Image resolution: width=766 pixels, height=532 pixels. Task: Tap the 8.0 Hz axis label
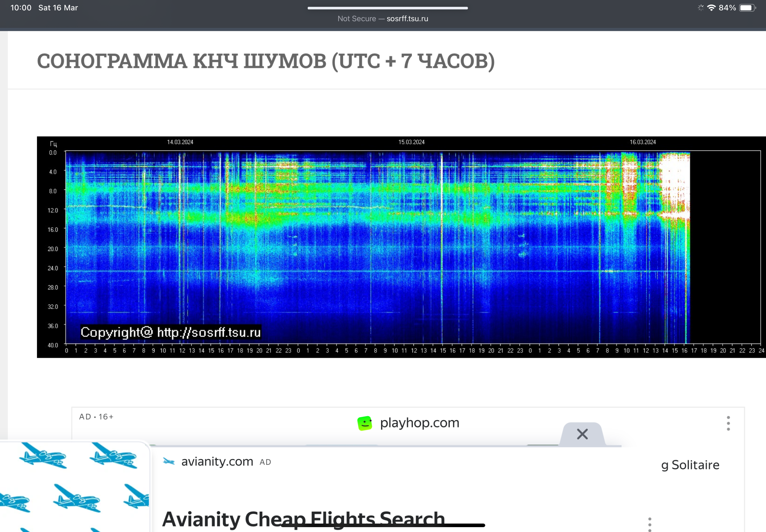point(53,191)
